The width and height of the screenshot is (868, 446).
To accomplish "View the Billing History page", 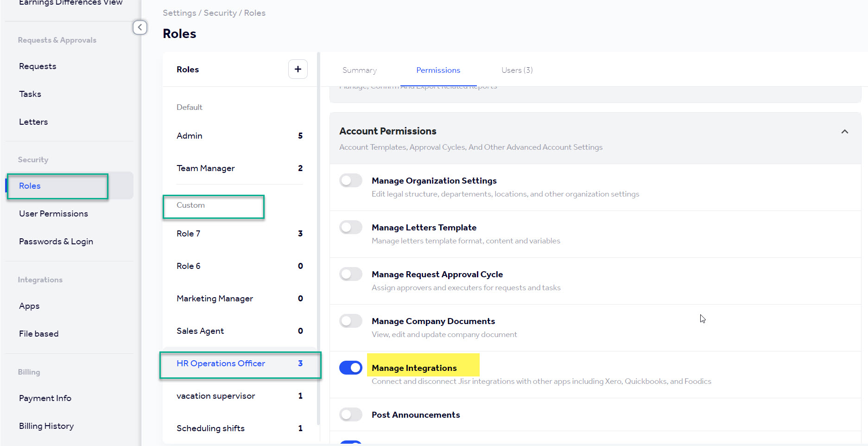I will pos(46,426).
